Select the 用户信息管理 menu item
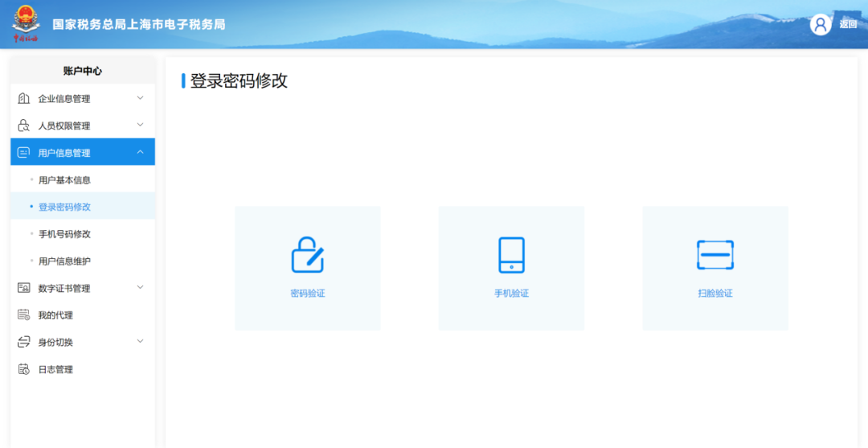 pyautogui.click(x=83, y=152)
